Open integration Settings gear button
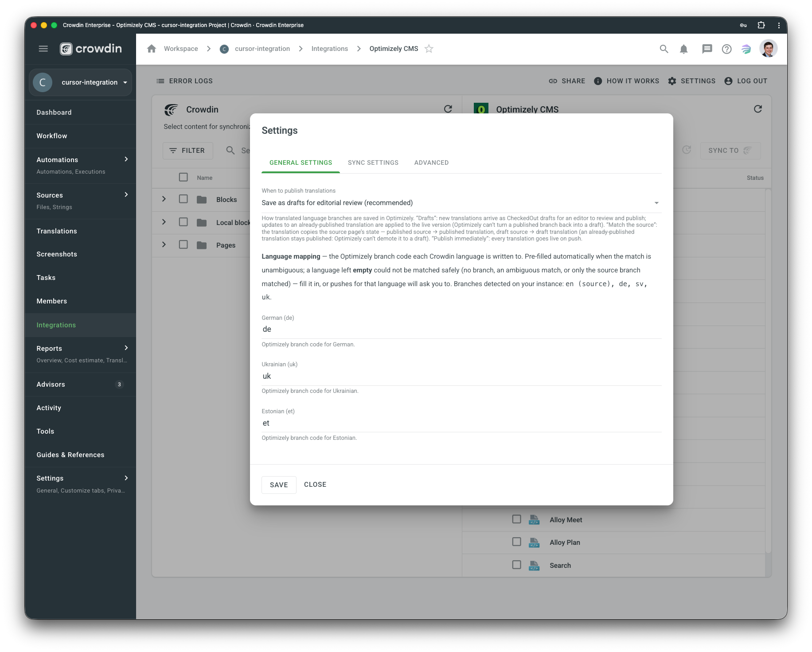812x652 pixels. coord(692,81)
